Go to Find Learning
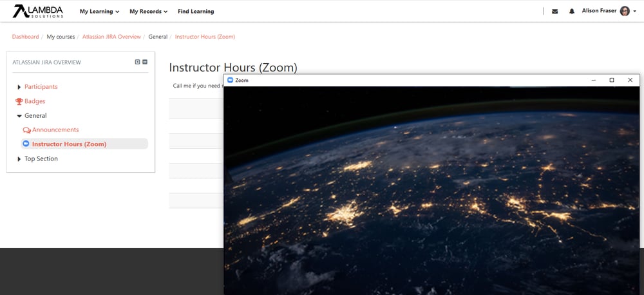The image size is (644, 295). point(196,12)
